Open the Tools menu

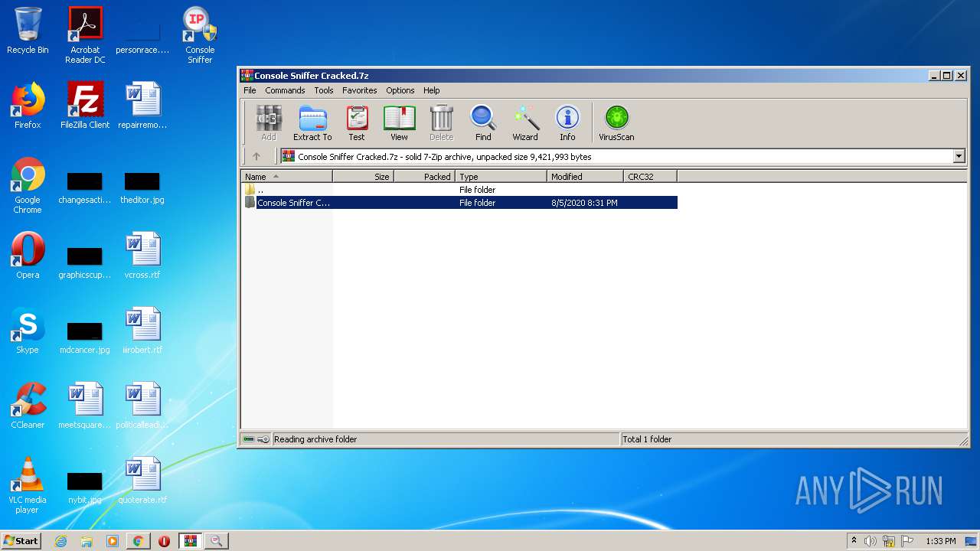pos(324,90)
